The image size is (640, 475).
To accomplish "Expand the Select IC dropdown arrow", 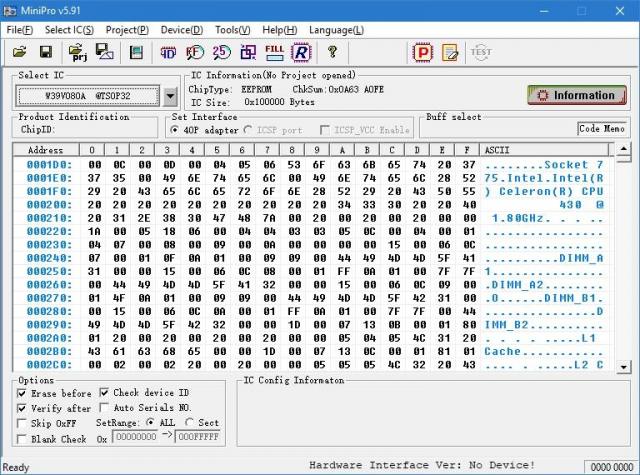I will [x=170, y=96].
